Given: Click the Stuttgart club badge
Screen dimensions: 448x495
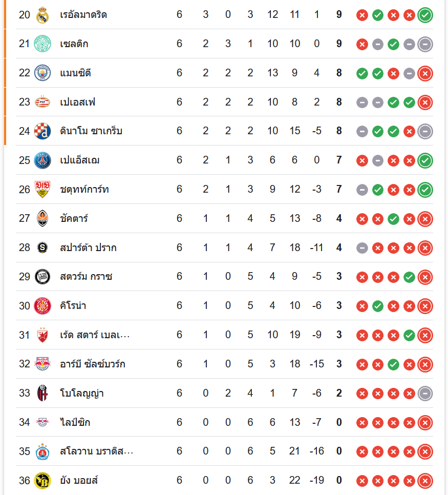Looking at the screenshot, I should pos(42,190).
